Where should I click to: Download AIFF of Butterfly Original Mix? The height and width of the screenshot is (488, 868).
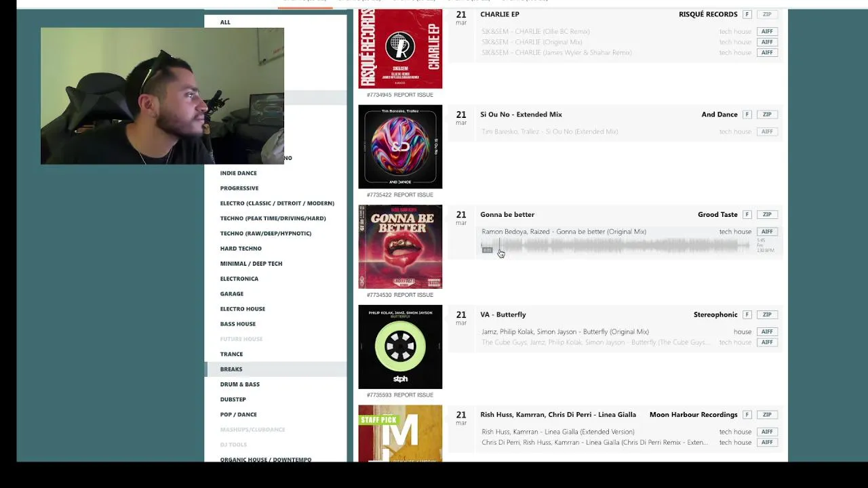click(x=767, y=331)
